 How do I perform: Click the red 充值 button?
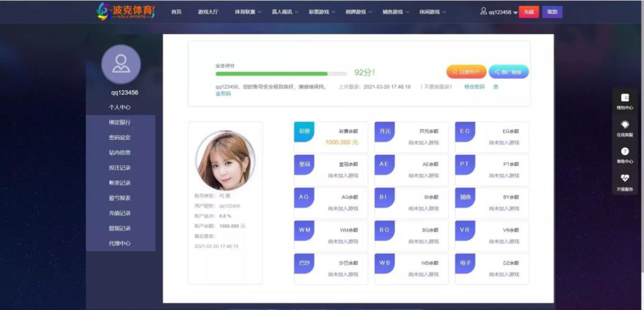click(528, 12)
